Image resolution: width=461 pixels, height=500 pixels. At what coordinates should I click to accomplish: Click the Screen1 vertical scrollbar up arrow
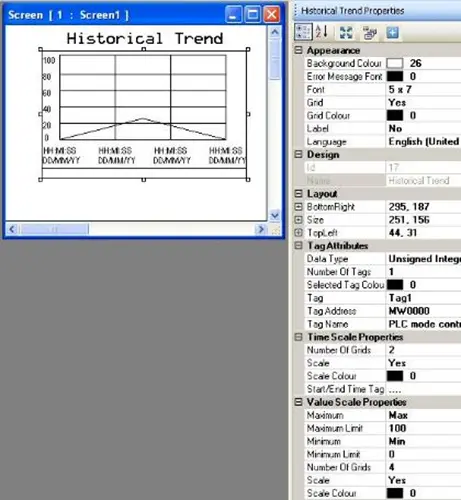(x=275, y=32)
